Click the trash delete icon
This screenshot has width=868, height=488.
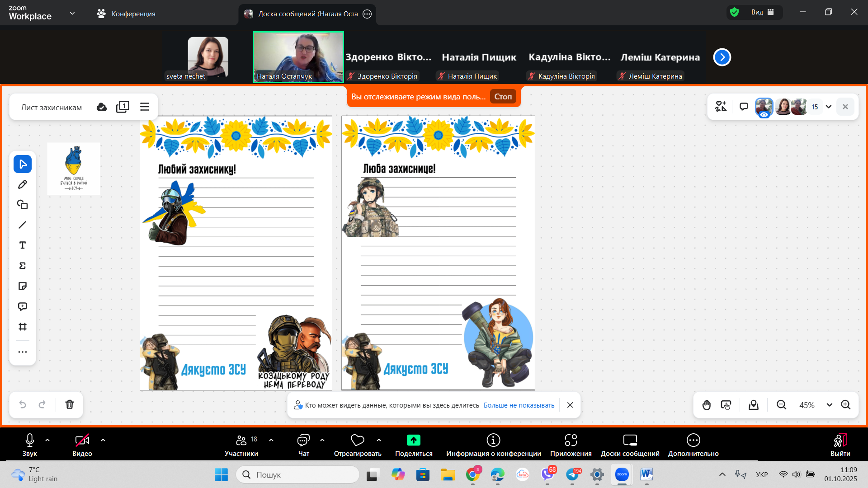click(x=70, y=404)
